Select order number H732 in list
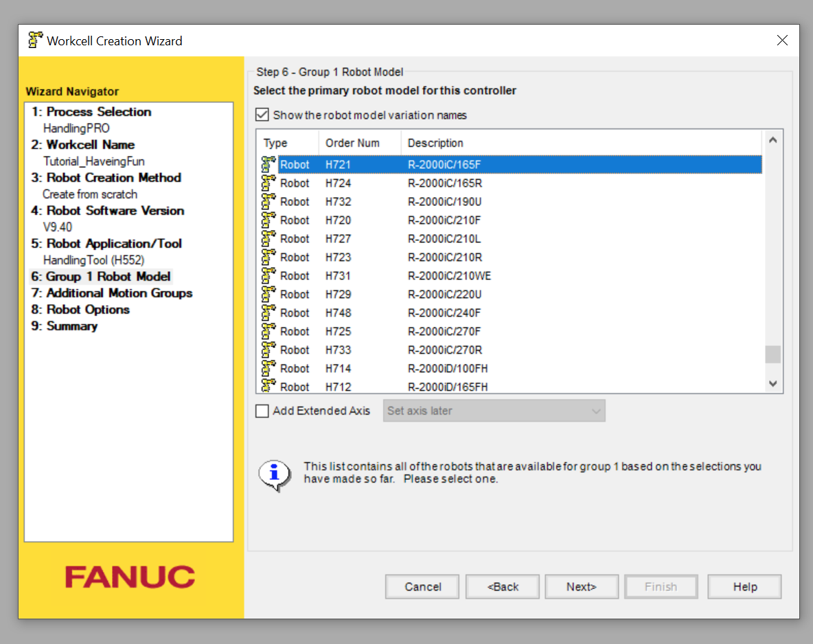This screenshot has width=813, height=644. [338, 202]
